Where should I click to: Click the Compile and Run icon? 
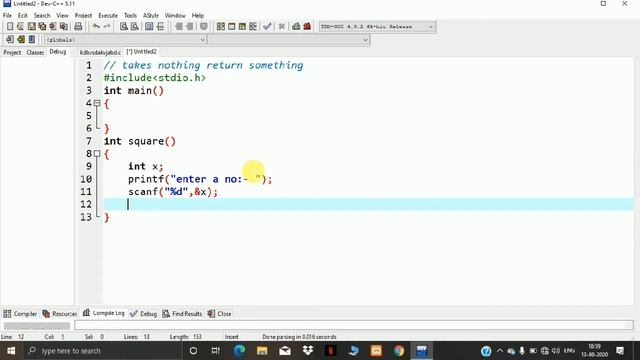(242, 27)
